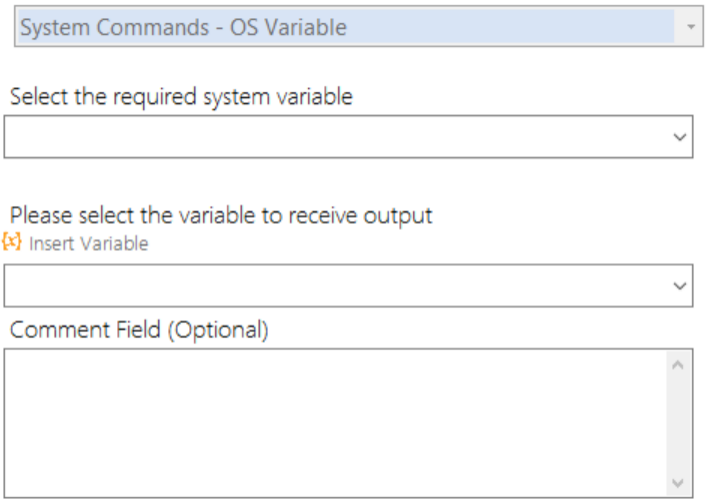The width and height of the screenshot is (710, 502).
Task: Click the word Commands in the top combo box
Action: point(153,27)
